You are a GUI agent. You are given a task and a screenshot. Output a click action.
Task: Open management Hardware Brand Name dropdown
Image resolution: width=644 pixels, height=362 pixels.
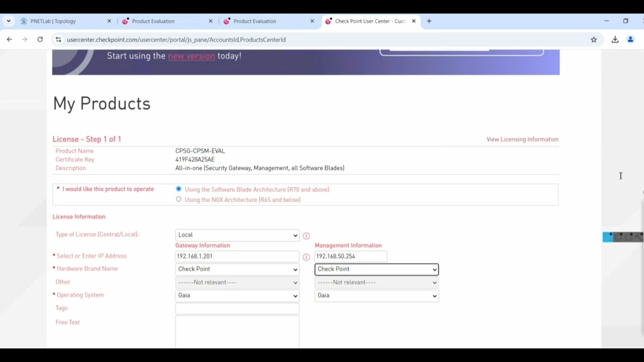click(x=376, y=269)
